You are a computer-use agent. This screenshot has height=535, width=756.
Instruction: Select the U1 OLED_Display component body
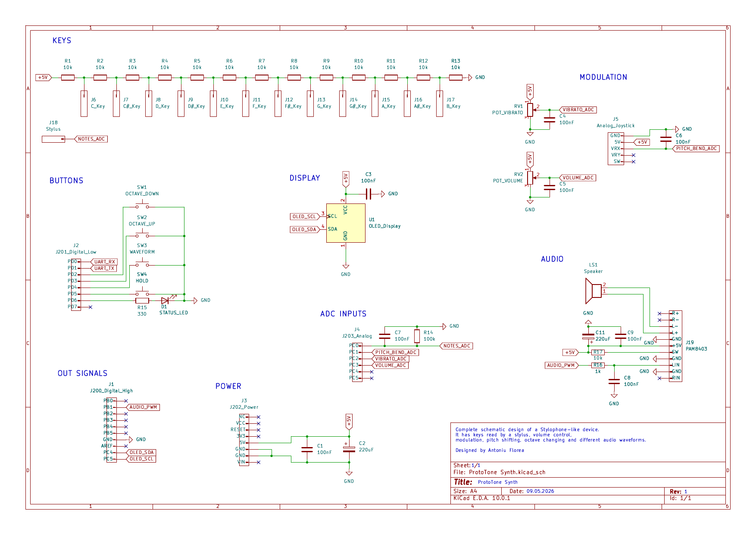pyautogui.click(x=346, y=223)
